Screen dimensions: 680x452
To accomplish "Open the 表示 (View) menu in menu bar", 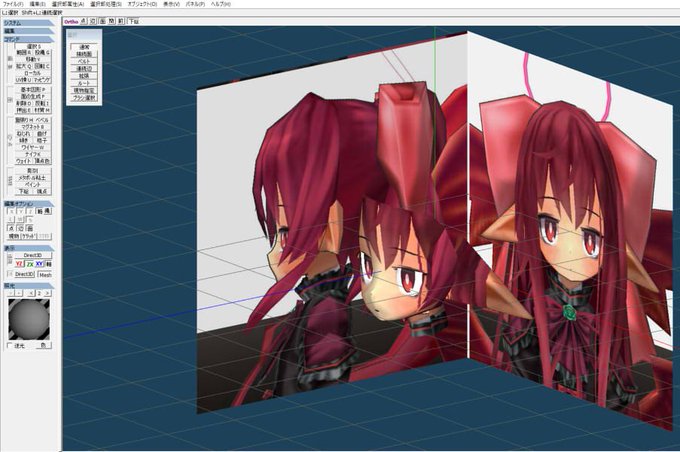I will [171, 4].
